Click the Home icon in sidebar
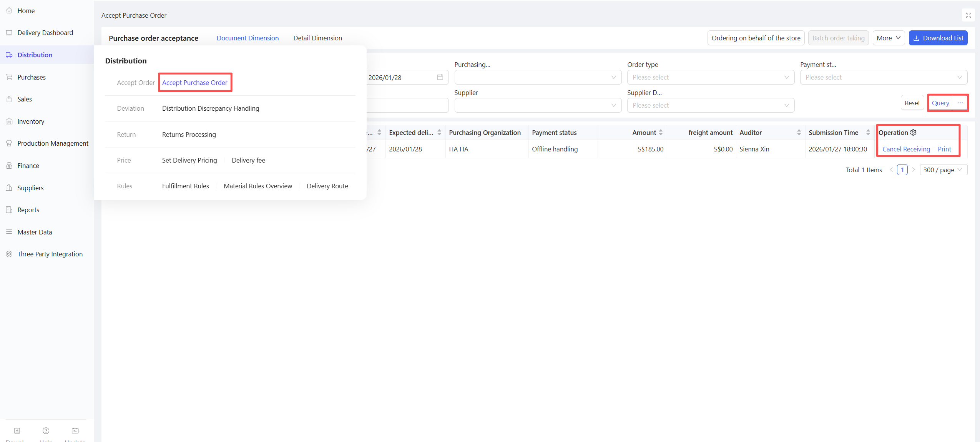Viewport: 980px width, 442px height. coord(9,11)
